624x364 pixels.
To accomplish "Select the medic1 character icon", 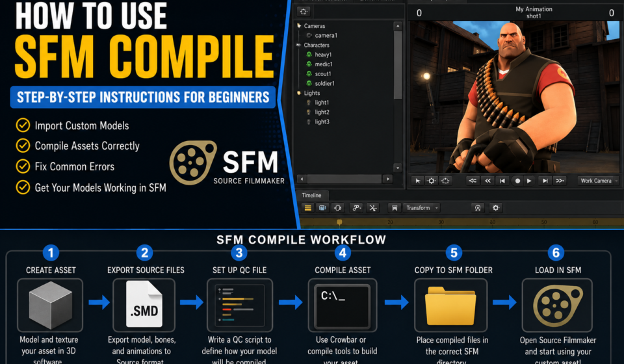I will [309, 64].
